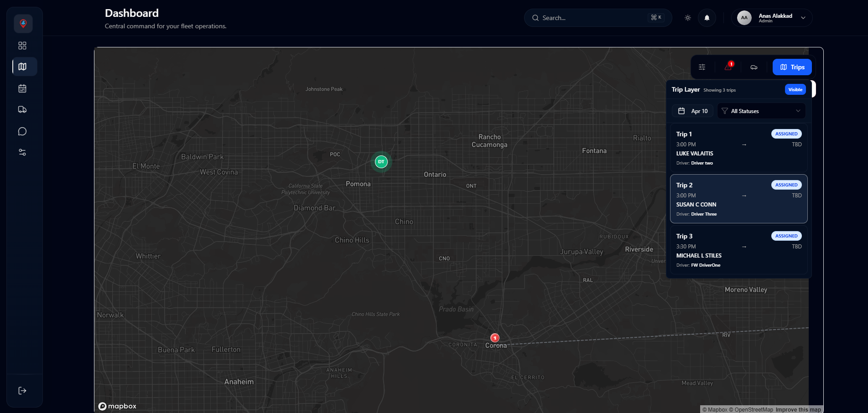The height and width of the screenshot is (413, 868).
Task: Open the fleet vehicles page via truck icon
Action: pos(22,109)
